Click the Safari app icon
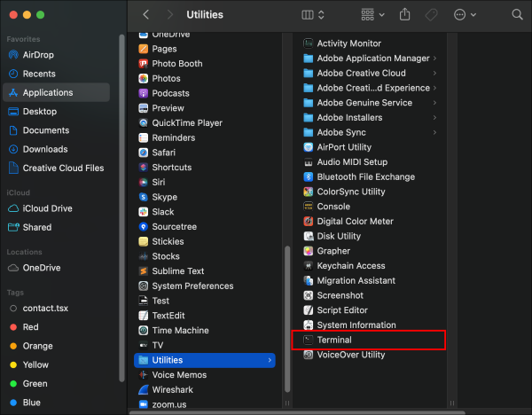532x415 pixels. click(143, 153)
